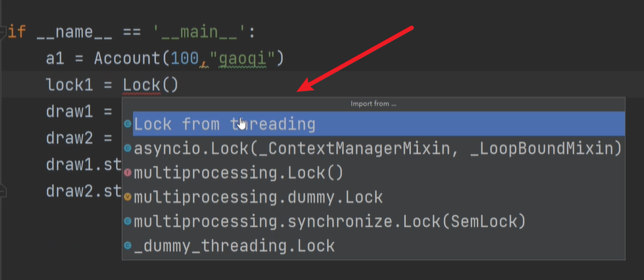Screen dimensions: 644x280
Task: Click the Import from ... popup header
Action: 373,104
